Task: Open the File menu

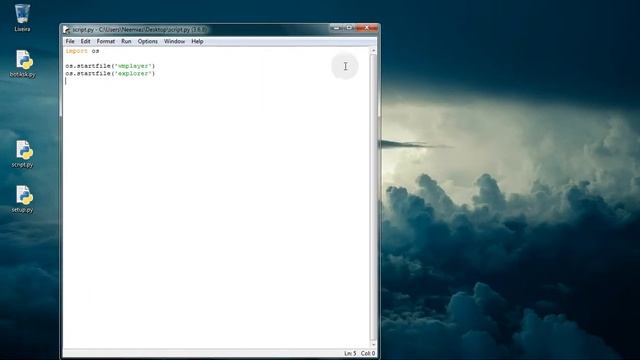Action: click(x=70, y=41)
